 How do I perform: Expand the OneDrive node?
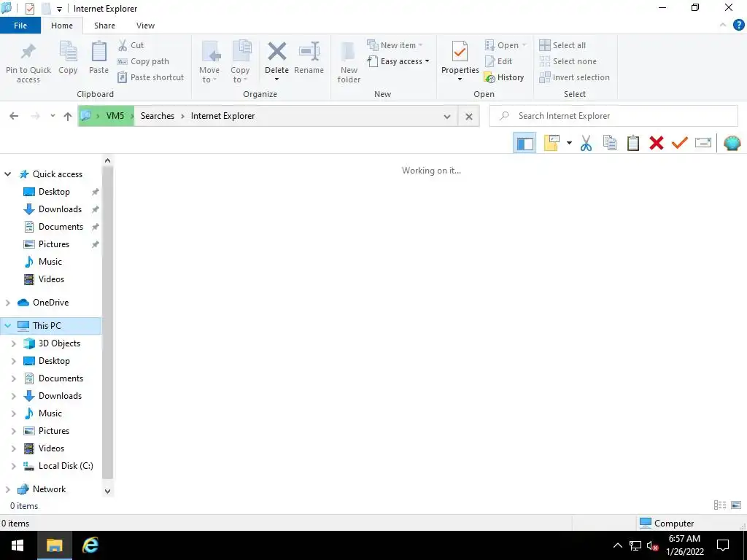pos(7,303)
